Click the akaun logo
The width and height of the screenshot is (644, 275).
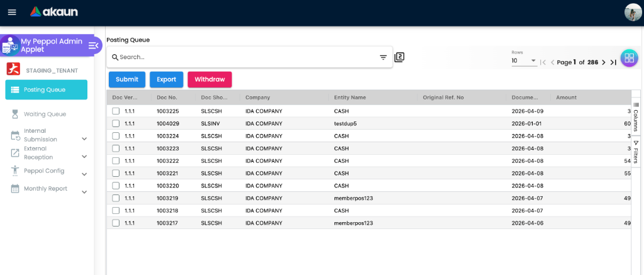[x=54, y=12]
